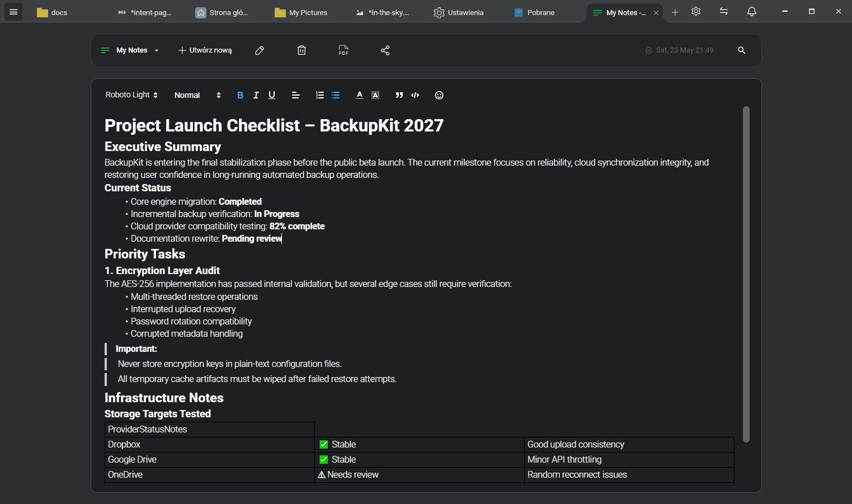The height and width of the screenshot is (504, 852).
Task: Switch to the *intent-pag... tab
Action: 145,12
